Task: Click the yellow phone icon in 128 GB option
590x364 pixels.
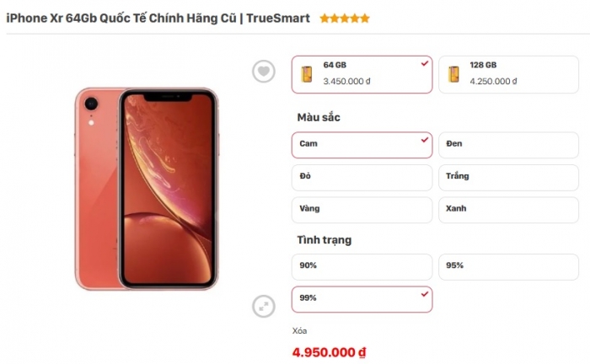Action: point(453,74)
